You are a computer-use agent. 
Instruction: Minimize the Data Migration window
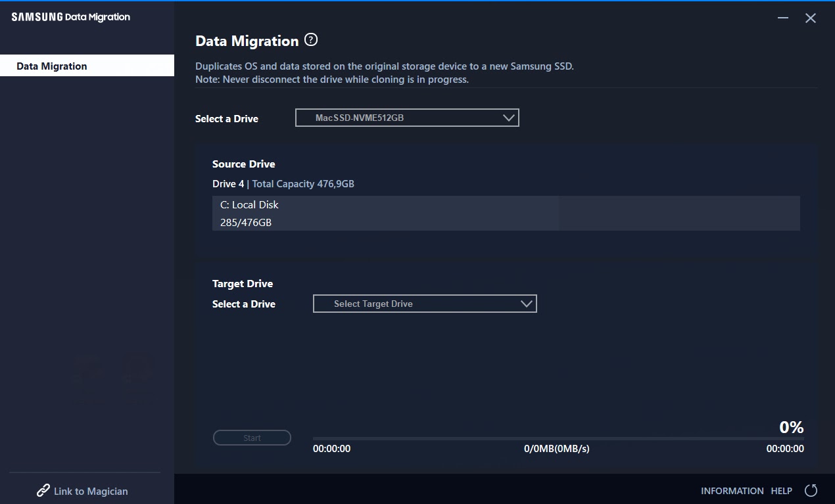782,18
